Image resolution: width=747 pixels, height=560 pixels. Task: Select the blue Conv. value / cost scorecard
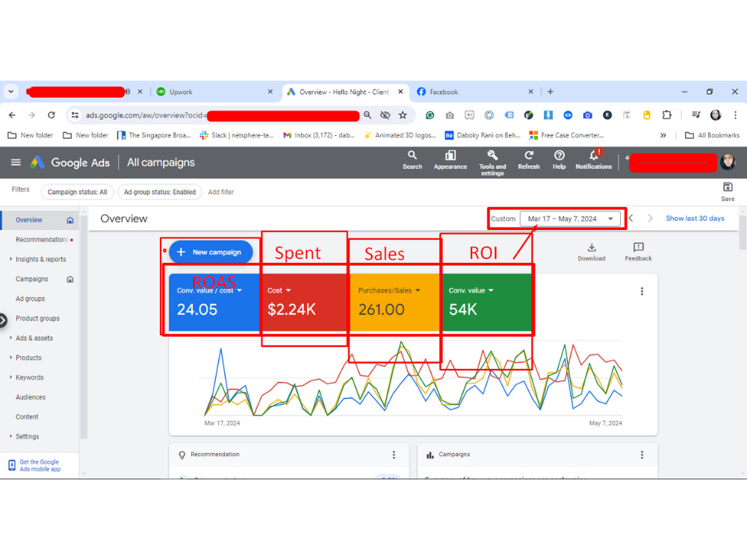[214, 302]
